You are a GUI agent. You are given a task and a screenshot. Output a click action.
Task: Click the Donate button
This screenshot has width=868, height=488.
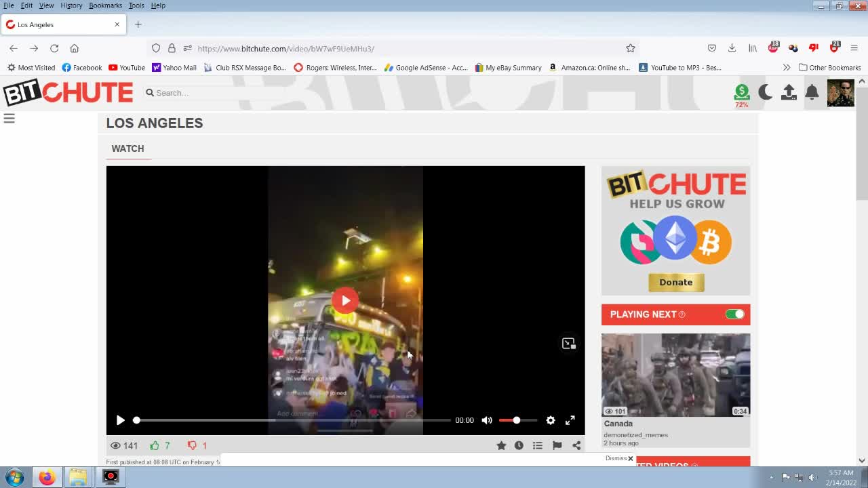pyautogui.click(x=676, y=282)
